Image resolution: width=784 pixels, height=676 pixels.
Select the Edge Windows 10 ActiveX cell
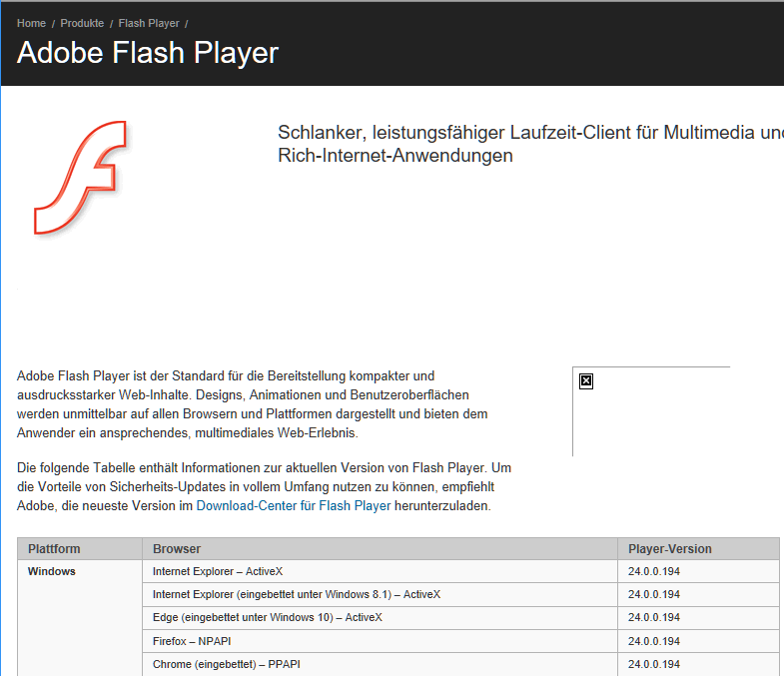point(380,617)
